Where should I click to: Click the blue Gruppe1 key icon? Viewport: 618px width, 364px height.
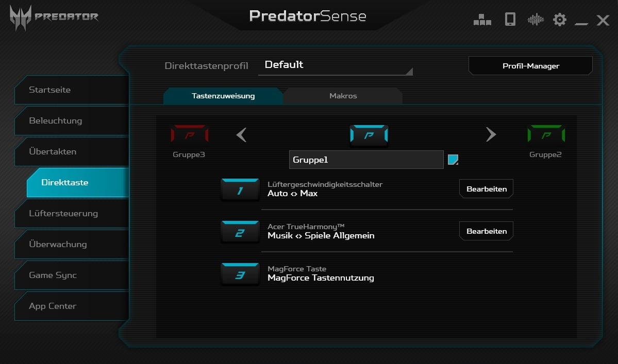click(x=369, y=135)
